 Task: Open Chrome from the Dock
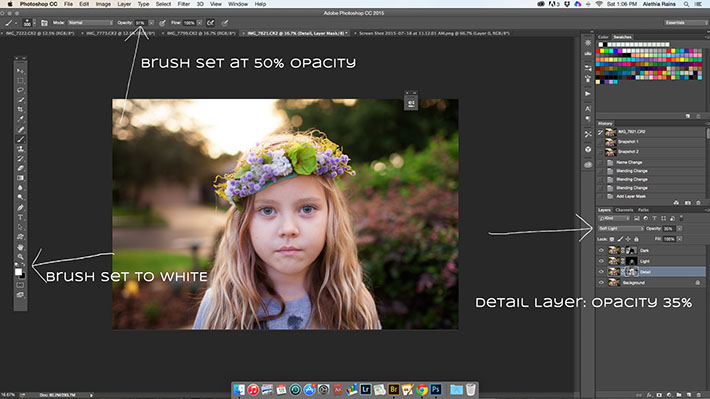point(422,389)
